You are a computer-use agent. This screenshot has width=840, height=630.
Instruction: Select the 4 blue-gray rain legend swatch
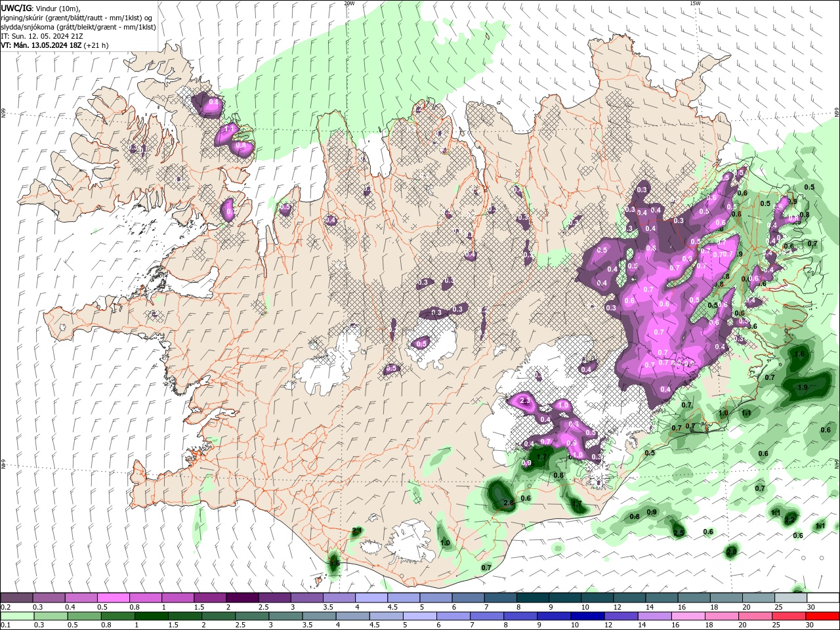click(353, 616)
